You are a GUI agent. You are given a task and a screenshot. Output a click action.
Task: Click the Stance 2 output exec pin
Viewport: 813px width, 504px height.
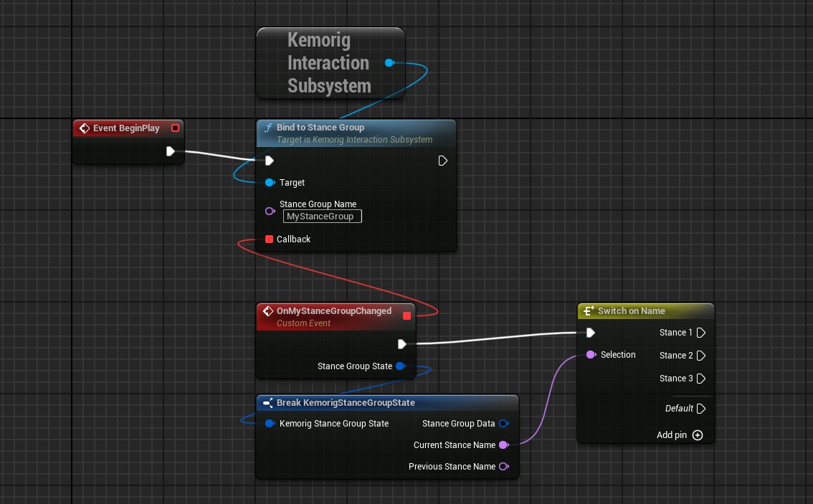pos(701,356)
